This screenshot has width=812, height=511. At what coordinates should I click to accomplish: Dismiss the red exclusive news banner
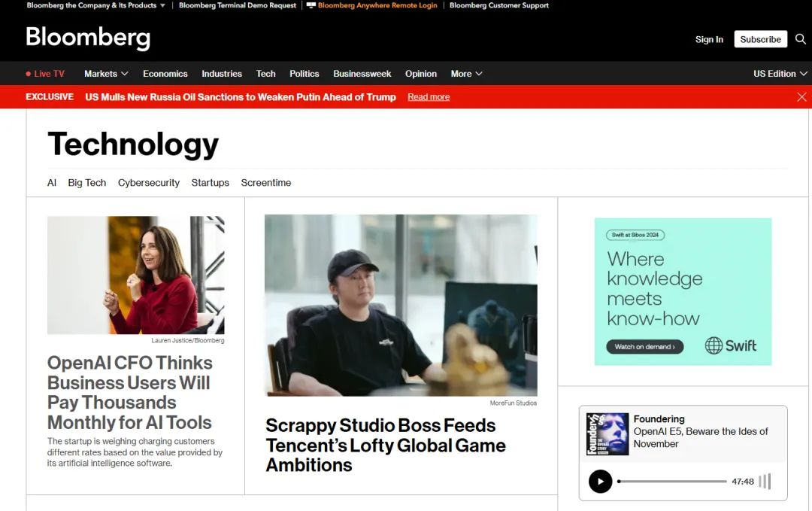point(801,97)
